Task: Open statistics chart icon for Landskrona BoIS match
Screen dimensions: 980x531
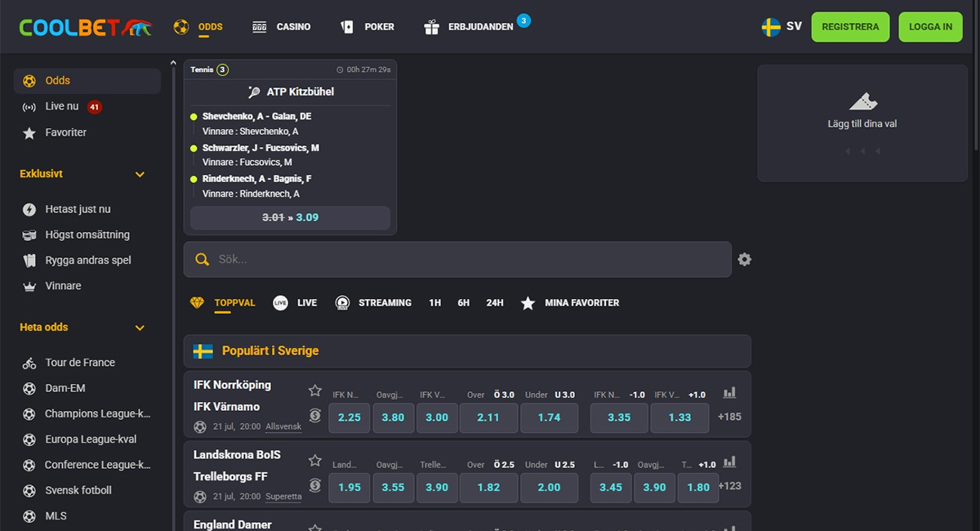Action: click(x=729, y=462)
